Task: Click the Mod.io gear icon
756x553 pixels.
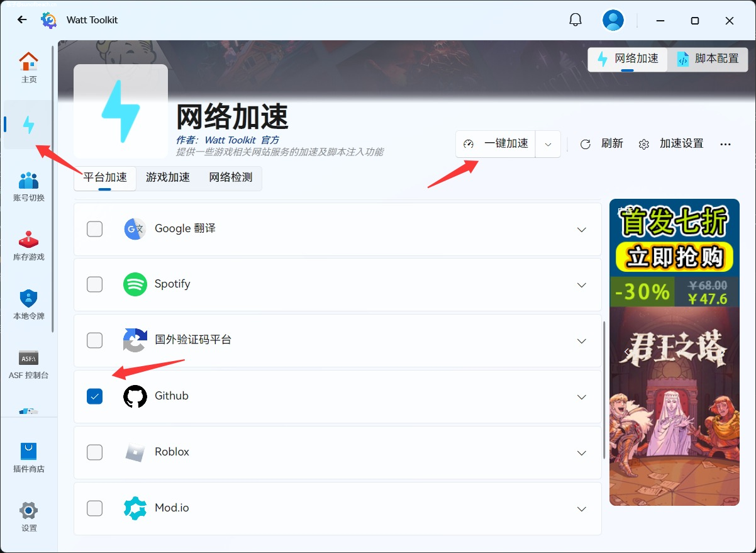Action: (x=135, y=508)
